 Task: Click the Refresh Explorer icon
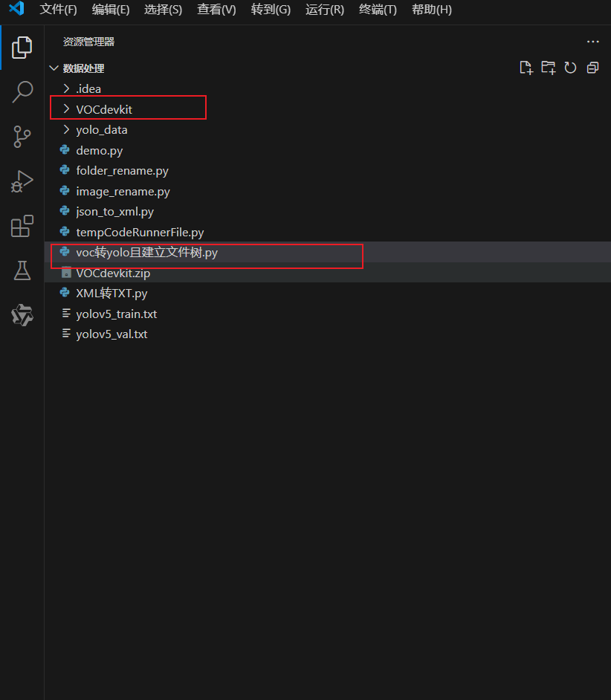[x=570, y=67]
